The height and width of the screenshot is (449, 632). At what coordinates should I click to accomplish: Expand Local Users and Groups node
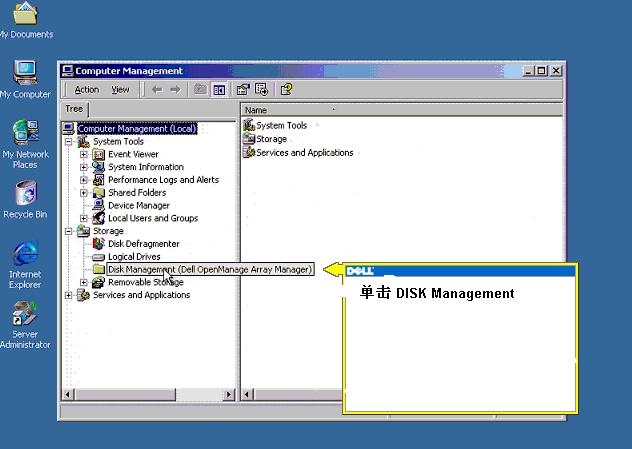tap(83, 218)
